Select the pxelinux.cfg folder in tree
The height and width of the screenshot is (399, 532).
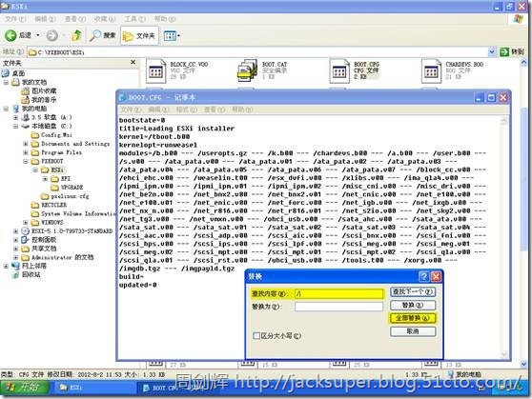coord(65,196)
